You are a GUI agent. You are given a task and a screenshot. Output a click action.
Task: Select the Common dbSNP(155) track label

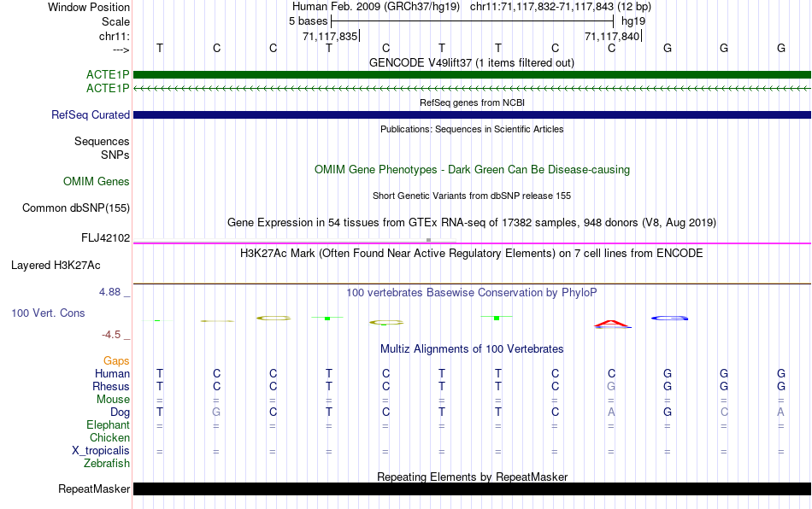76,208
